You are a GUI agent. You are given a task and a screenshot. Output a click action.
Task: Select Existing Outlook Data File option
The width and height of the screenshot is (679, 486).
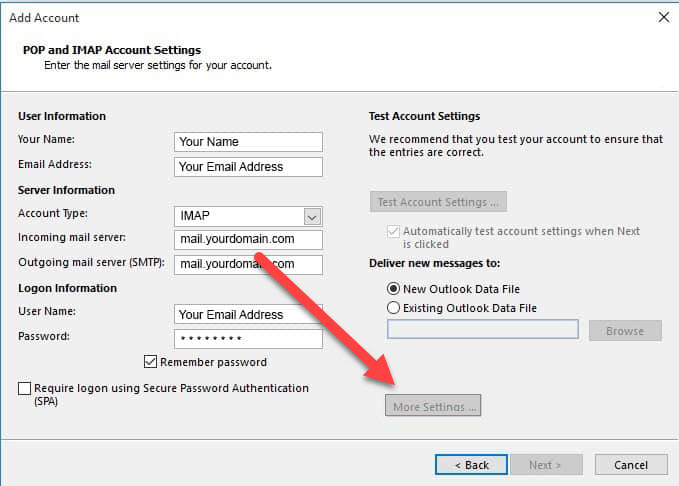(393, 308)
